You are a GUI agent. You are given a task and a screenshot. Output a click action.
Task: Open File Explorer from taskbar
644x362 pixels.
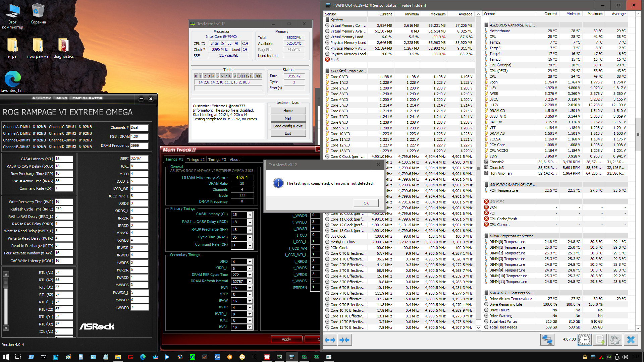click(x=118, y=357)
